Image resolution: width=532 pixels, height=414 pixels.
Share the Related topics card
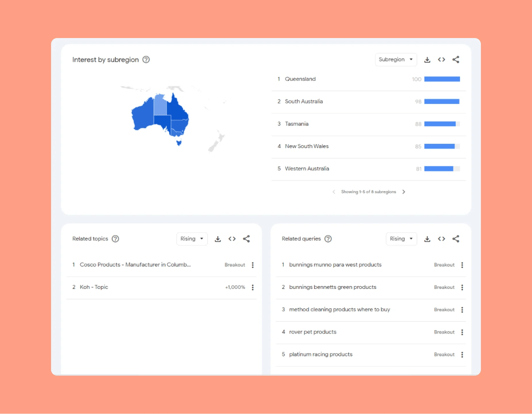[247, 239]
